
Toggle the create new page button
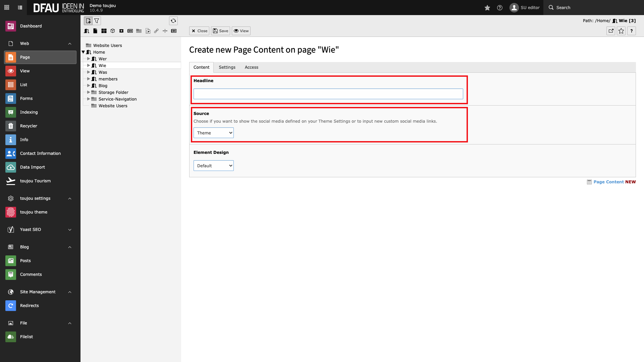coord(88,21)
